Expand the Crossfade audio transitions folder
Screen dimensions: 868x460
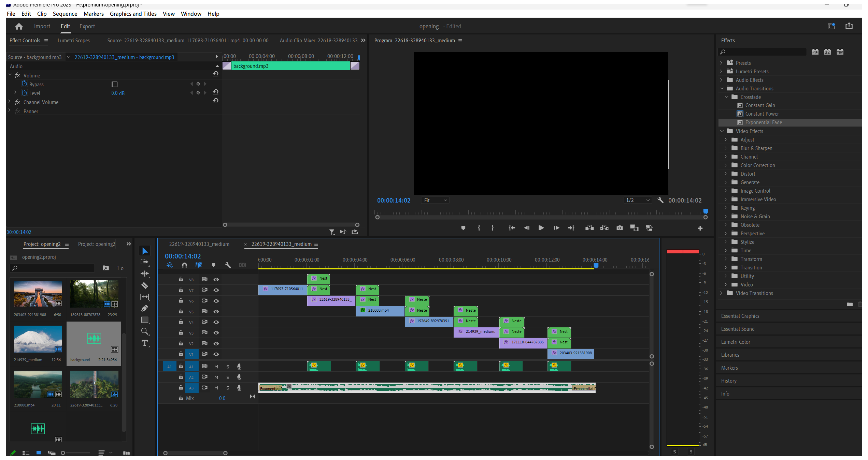(x=726, y=97)
